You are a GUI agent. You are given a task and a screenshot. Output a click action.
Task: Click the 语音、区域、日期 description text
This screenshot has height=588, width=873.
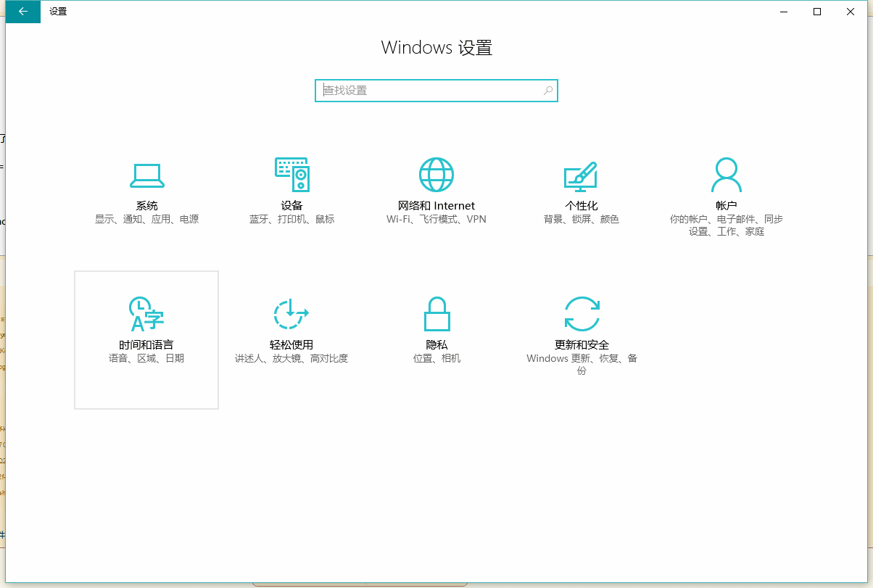146,358
